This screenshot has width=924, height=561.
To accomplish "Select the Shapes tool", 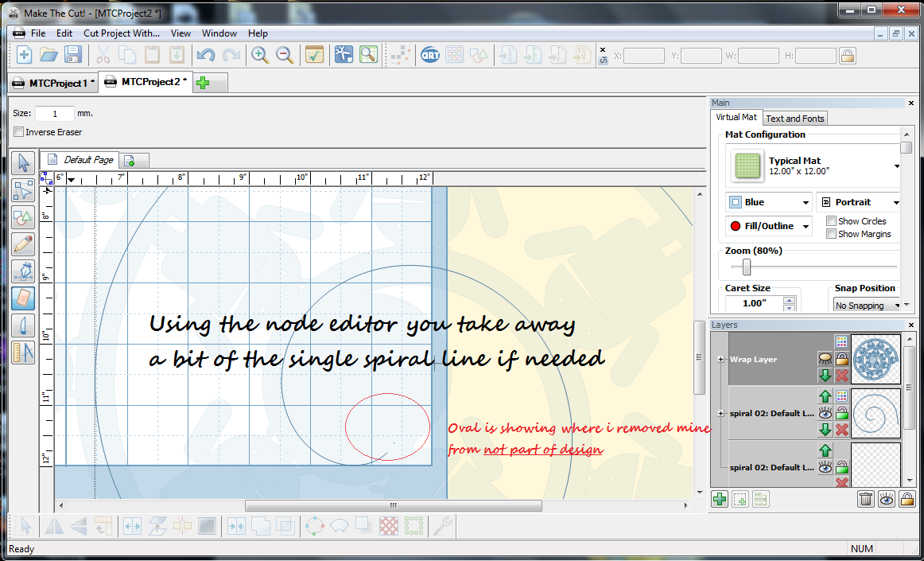I will [23, 217].
